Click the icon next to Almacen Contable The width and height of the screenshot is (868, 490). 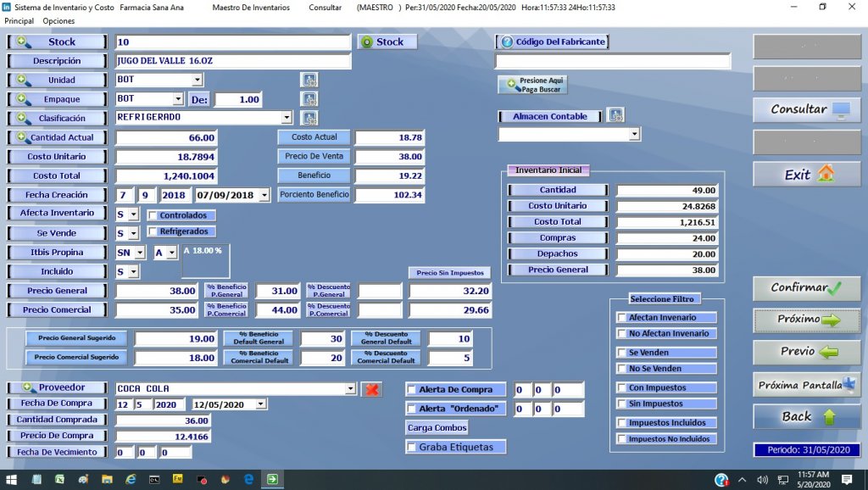coord(615,115)
